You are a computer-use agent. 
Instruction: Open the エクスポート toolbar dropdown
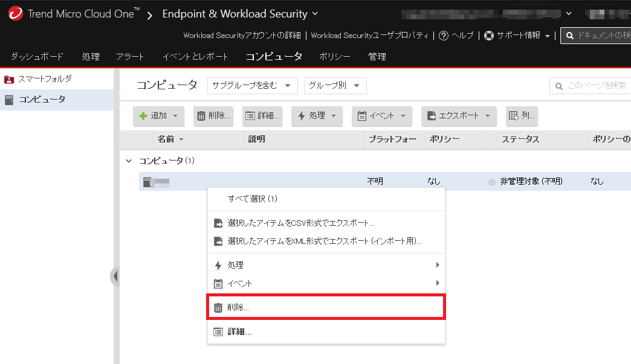pos(459,116)
